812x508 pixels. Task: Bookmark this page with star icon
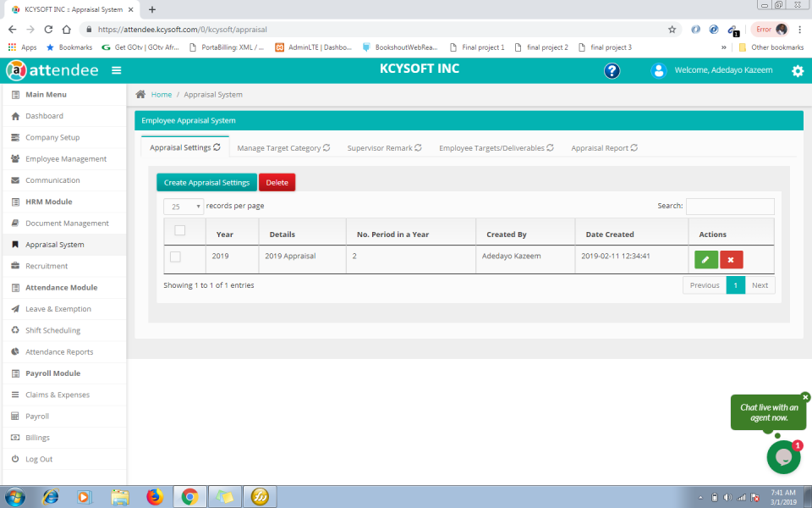click(672, 30)
